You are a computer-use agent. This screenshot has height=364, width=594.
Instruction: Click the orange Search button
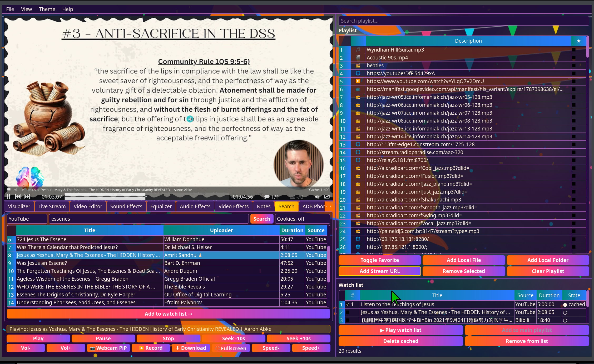coord(262,219)
